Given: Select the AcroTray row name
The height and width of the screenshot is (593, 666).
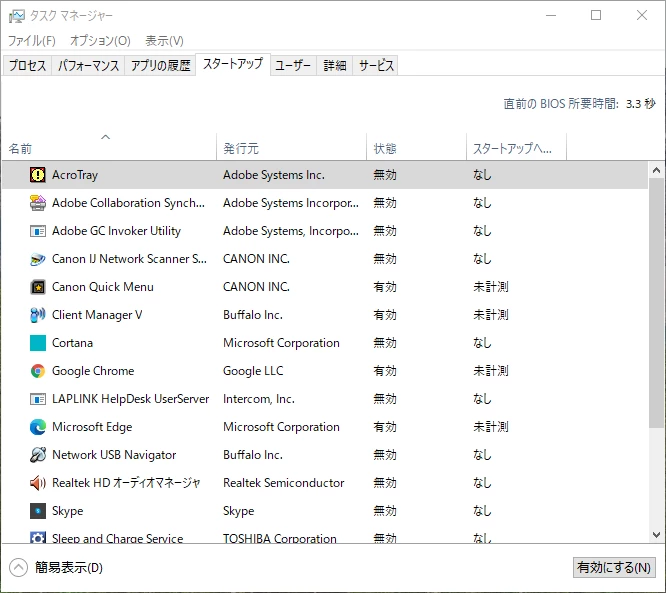Looking at the screenshot, I should click(x=75, y=175).
